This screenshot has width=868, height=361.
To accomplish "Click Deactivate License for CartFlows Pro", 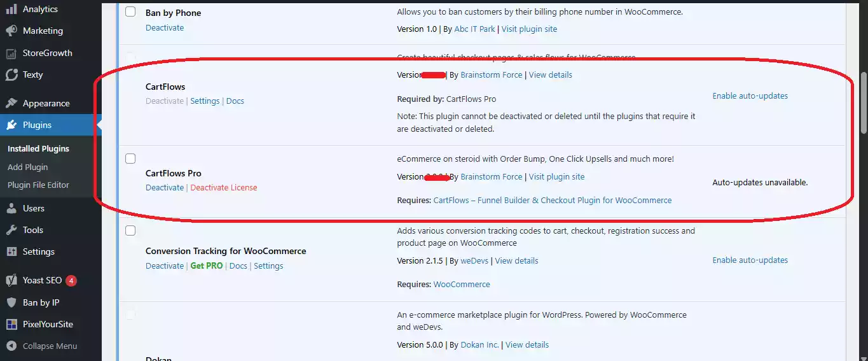I will [x=224, y=187].
